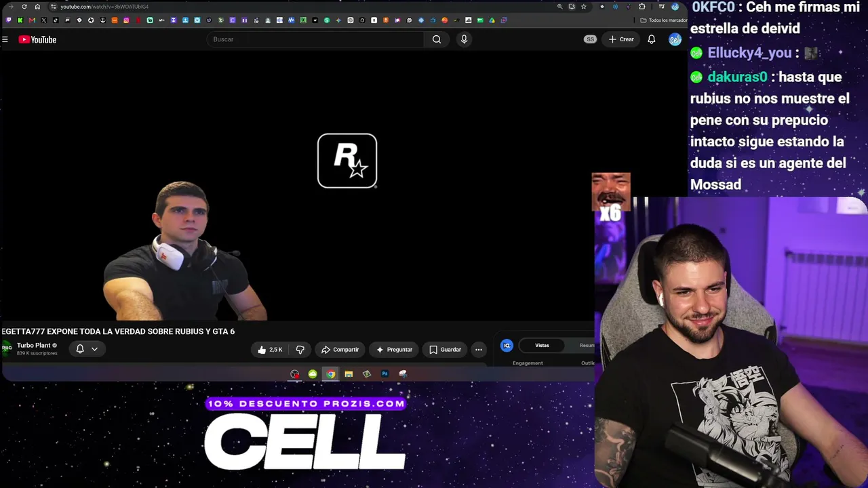Click the Engagement label
The width and height of the screenshot is (868, 488).
pos(528,363)
